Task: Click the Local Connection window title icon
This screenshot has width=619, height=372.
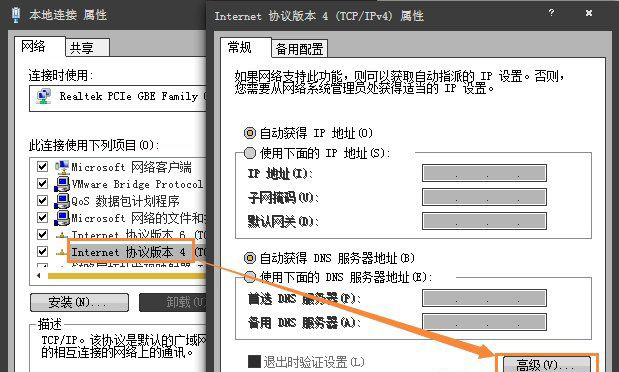Action: (15, 14)
